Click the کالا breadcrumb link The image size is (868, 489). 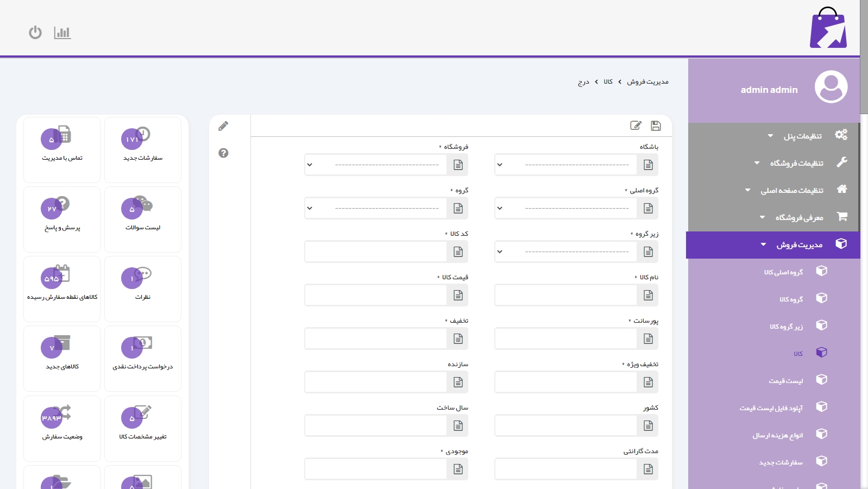[608, 82]
